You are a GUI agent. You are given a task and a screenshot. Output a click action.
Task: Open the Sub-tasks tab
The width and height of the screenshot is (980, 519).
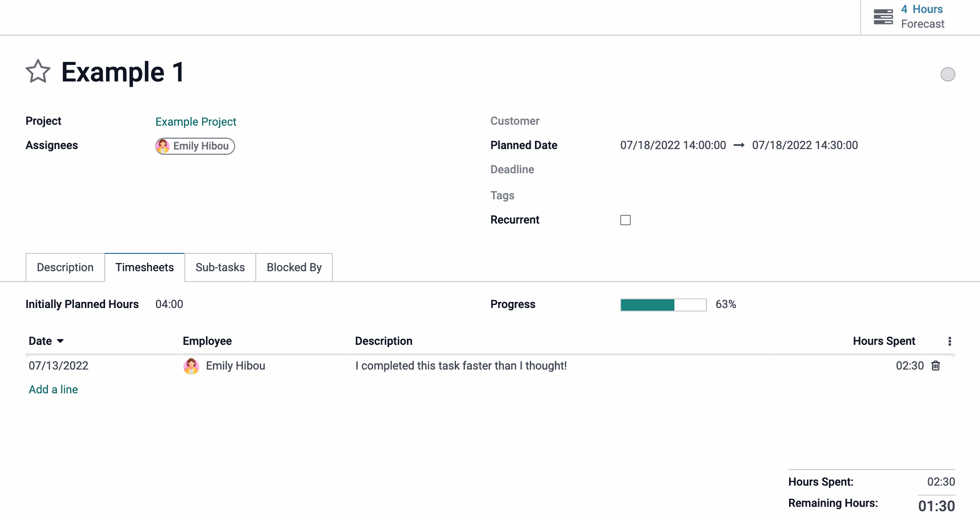[x=220, y=268]
